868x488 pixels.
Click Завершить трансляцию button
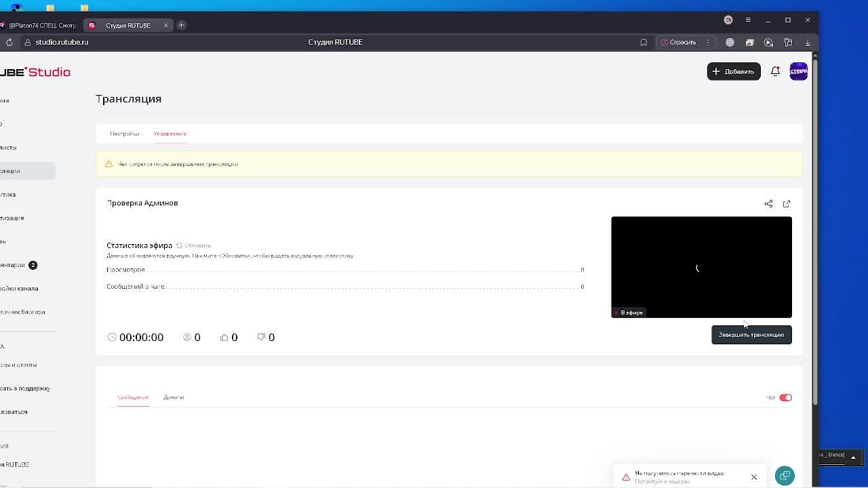(x=751, y=335)
